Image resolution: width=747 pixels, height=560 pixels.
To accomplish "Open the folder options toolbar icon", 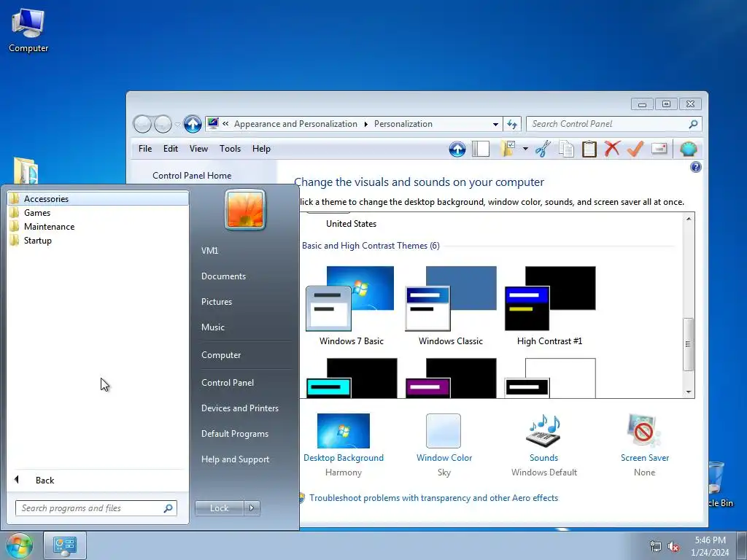I will (x=508, y=149).
